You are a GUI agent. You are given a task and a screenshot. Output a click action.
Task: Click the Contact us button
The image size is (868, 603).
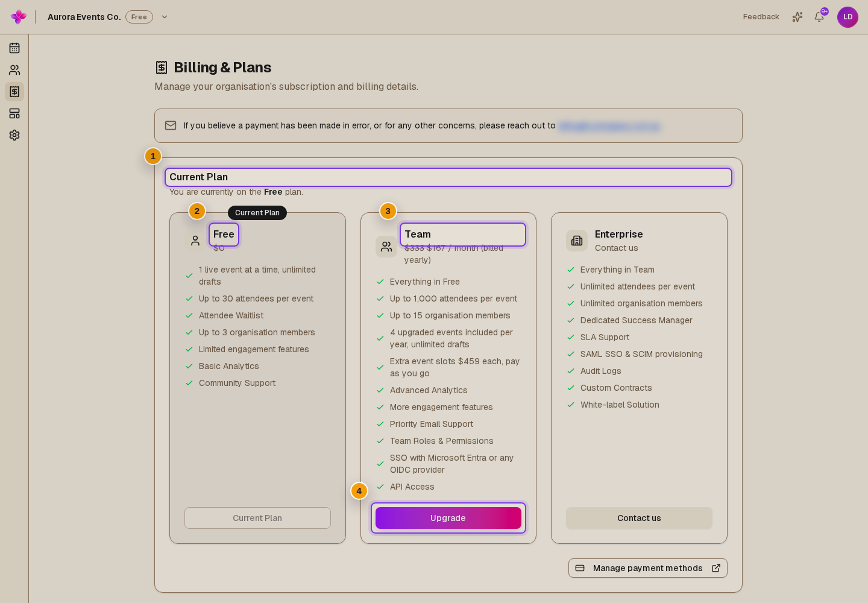click(x=639, y=518)
